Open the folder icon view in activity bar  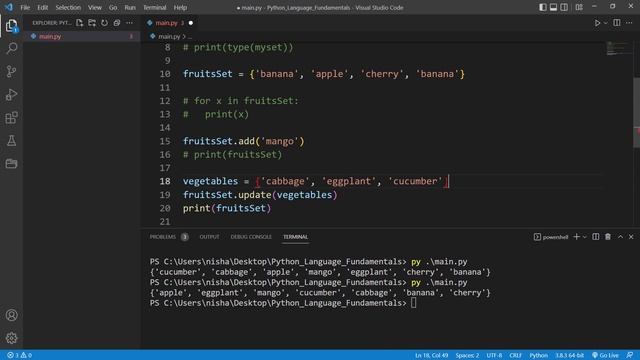click(x=11, y=164)
